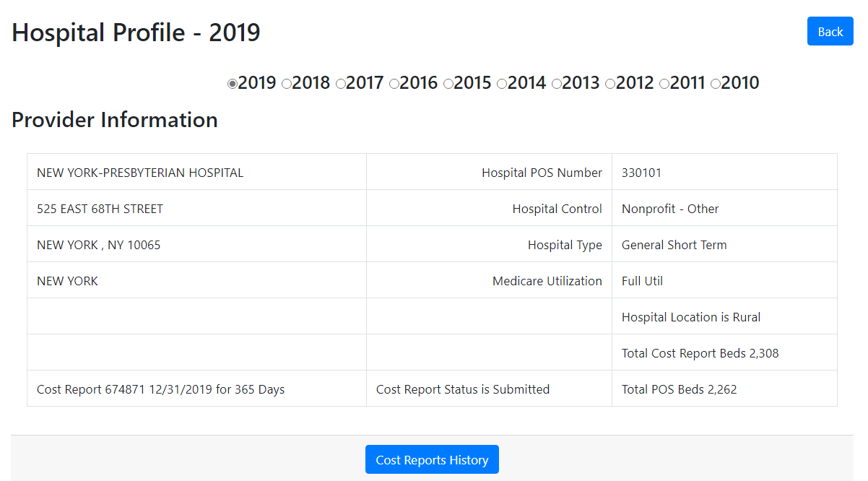Viewport: 868px width, 481px height.
Task: Select the 2011 year option
Action: pos(664,84)
